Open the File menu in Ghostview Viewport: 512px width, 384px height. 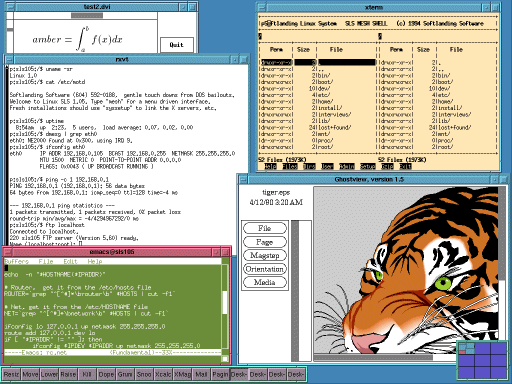(x=265, y=228)
